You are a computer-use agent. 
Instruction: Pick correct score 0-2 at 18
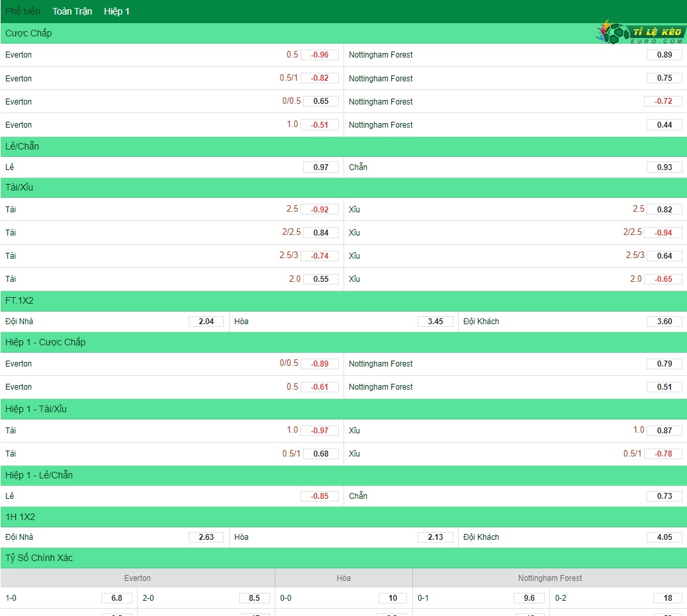(x=667, y=598)
